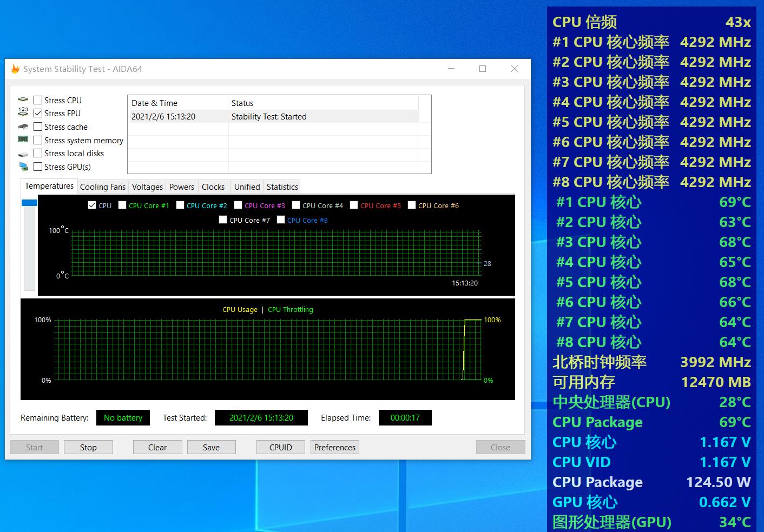
Task: Click the GPU icon beside Stress GPU(s)
Action: (23, 167)
